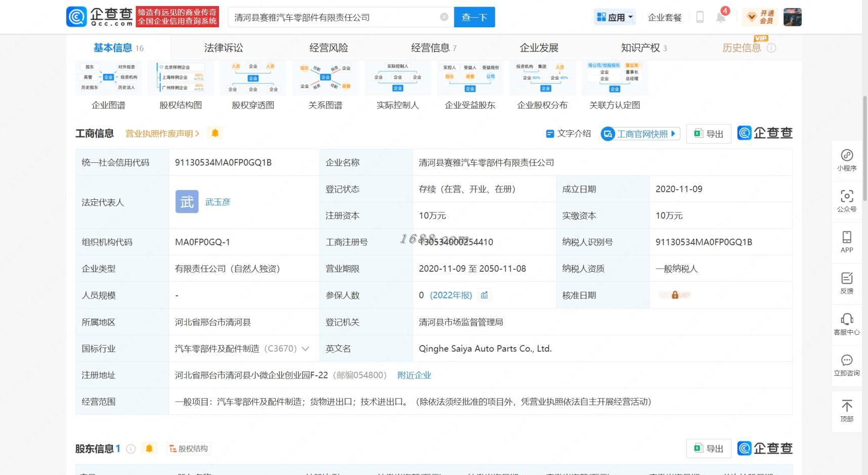This screenshot has height=475, width=868.
Task: Click the Qcc.com logo
Action: pos(100,17)
